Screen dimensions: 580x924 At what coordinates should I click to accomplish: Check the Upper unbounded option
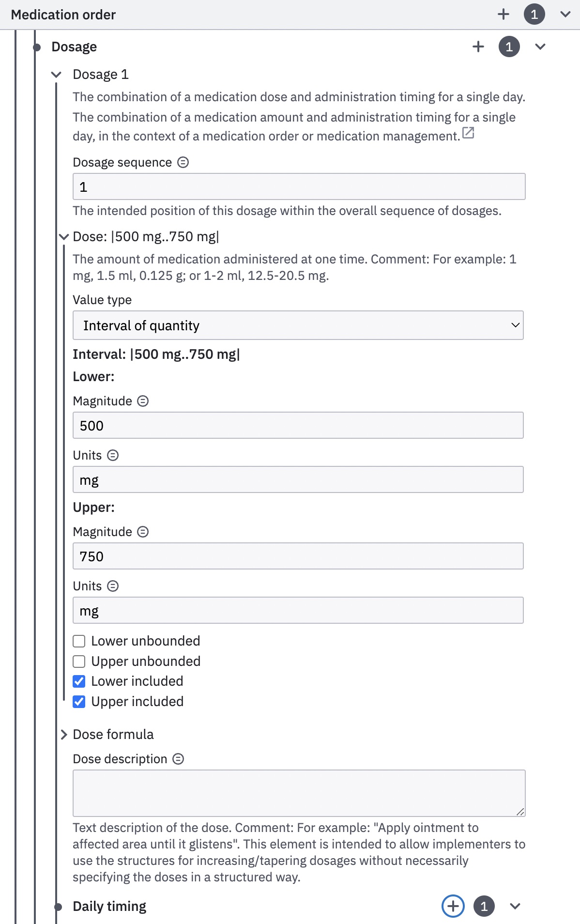click(x=79, y=662)
